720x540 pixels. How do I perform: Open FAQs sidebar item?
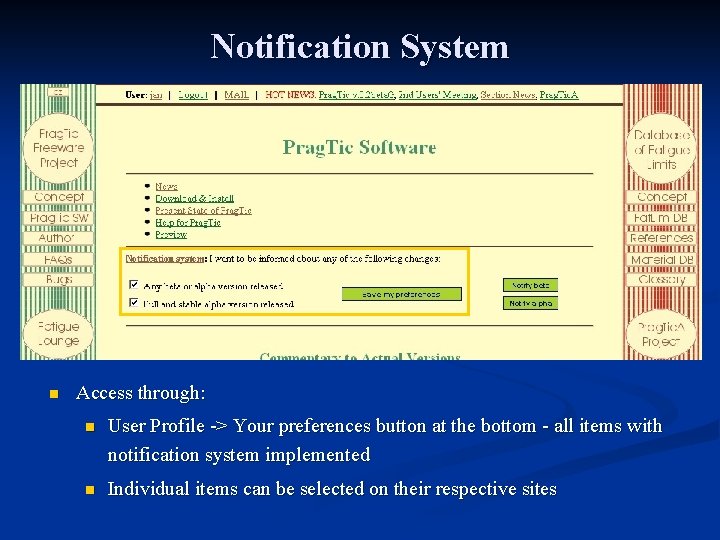pyautogui.click(x=58, y=259)
